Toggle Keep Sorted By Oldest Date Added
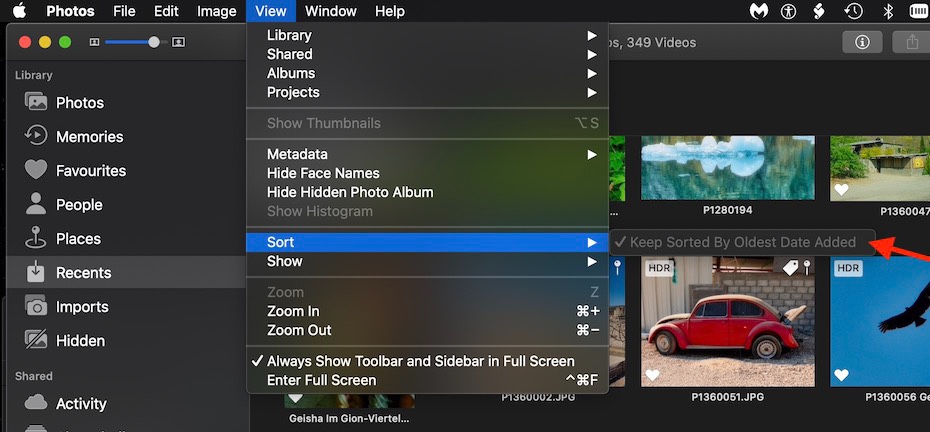930x432 pixels. point(742,242)
